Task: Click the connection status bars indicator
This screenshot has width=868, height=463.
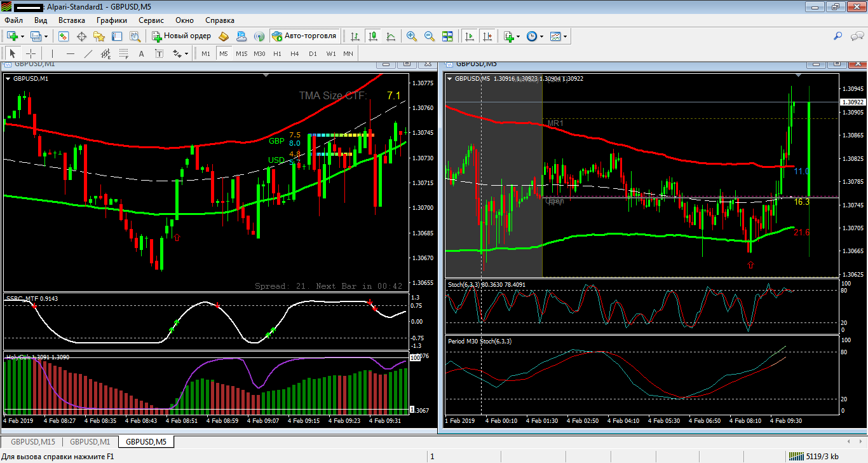Action: click(796, 456)
